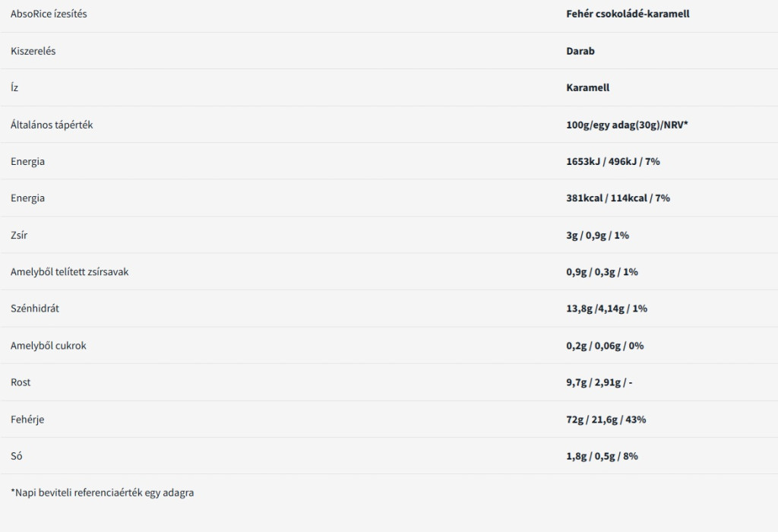This screenshot has height=532, width=778.
Task: Select the '9,7g / 2,91g / -' fiber value
Action: point(599,382)
